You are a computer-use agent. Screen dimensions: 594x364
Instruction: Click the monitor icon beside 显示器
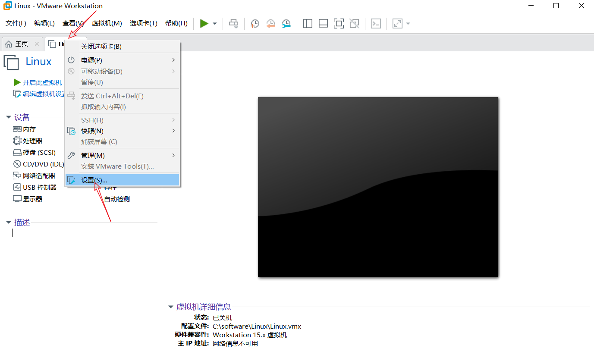coord(17,199)
